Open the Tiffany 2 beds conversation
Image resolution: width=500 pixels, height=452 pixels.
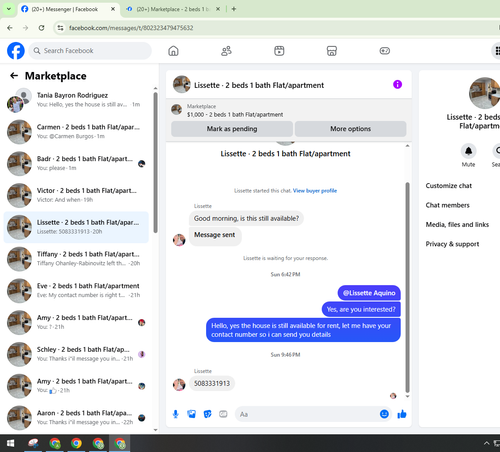point(76,259)
